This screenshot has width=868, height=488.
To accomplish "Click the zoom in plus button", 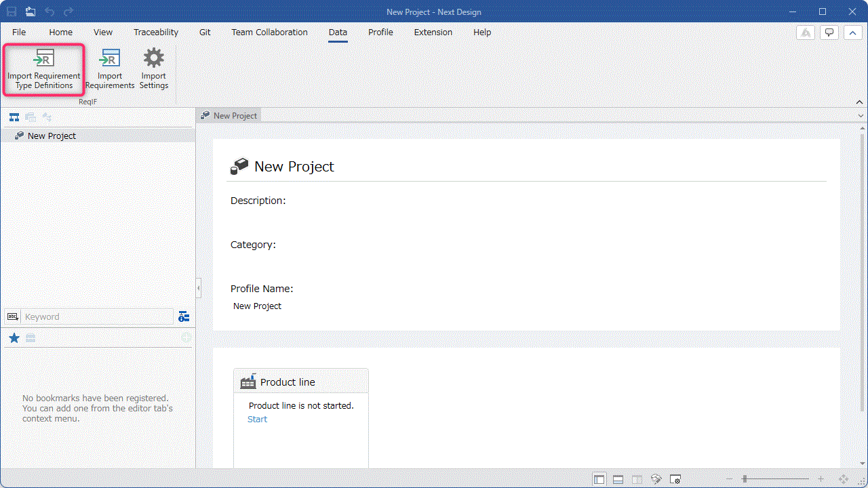I will (x=821, y=479).
